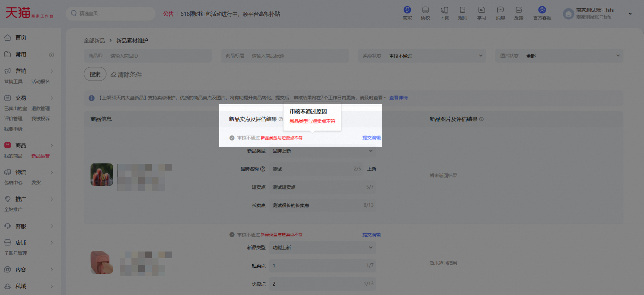Click the 短卖点 field containing 1

322,266
